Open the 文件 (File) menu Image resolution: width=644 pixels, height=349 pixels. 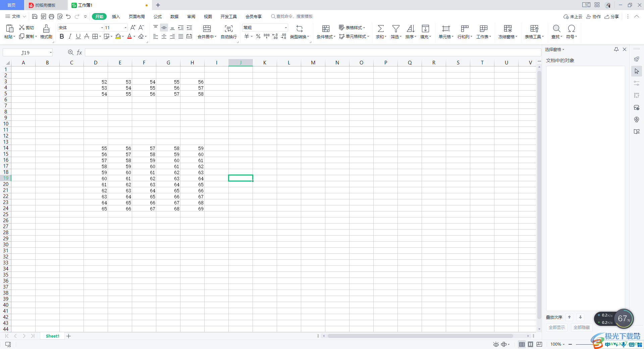tap(15, 16)
